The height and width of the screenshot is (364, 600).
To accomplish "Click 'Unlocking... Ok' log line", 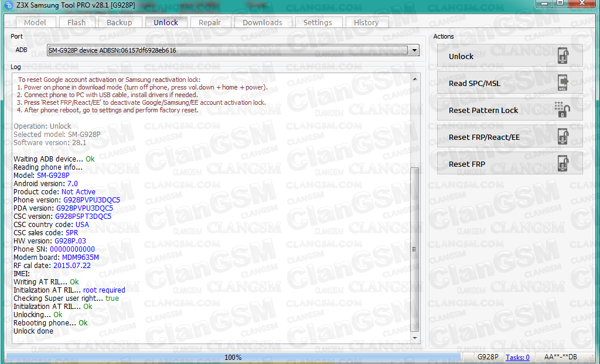I will 38,315.
